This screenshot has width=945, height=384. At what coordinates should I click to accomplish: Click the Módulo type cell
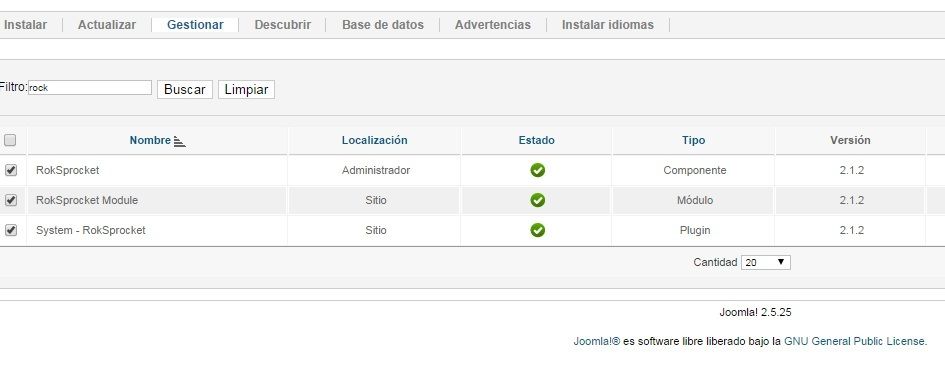[695, 200]
